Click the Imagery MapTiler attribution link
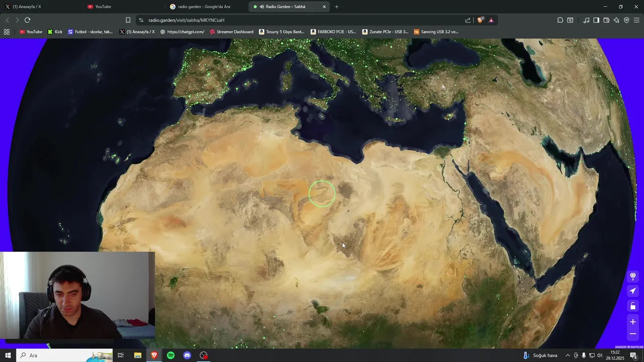644x362 pixels. [629, 347]
